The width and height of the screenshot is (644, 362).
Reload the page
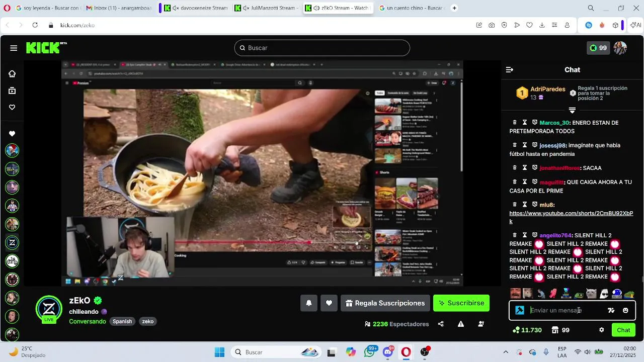(35, 25)
